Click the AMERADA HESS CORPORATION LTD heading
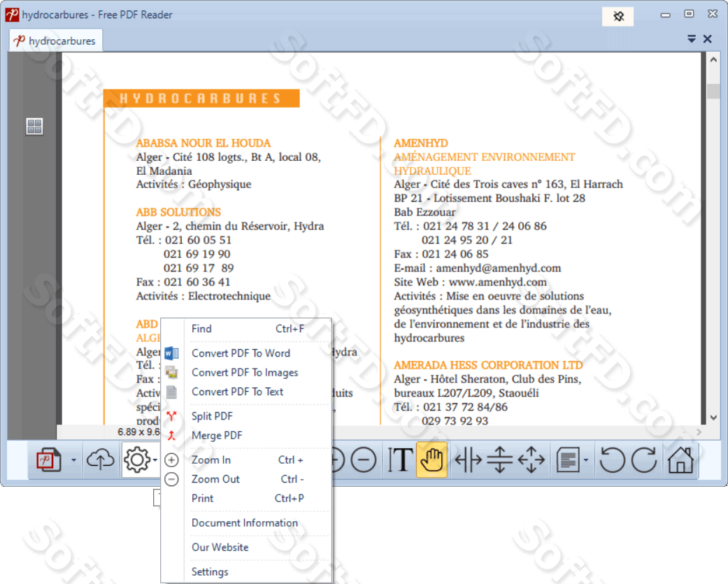Viewport: 728px width, 584px height. pyautogui.click(x=488, y=365)
